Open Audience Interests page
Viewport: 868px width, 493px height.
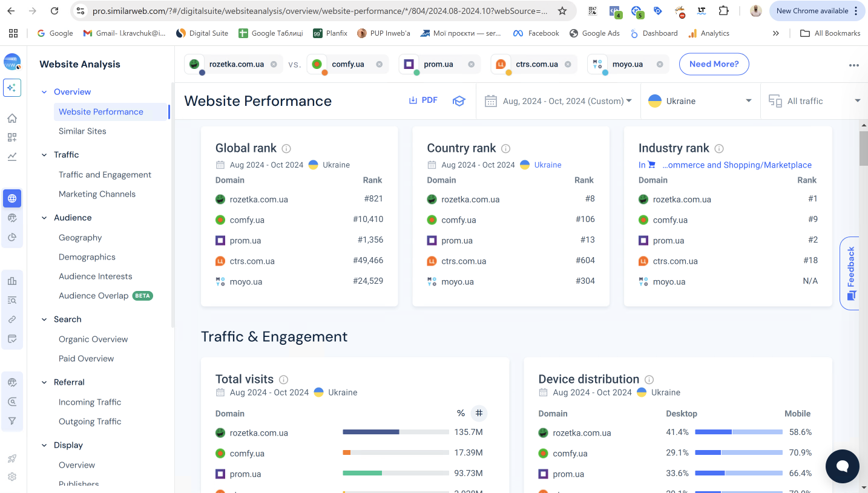[95, 276]
